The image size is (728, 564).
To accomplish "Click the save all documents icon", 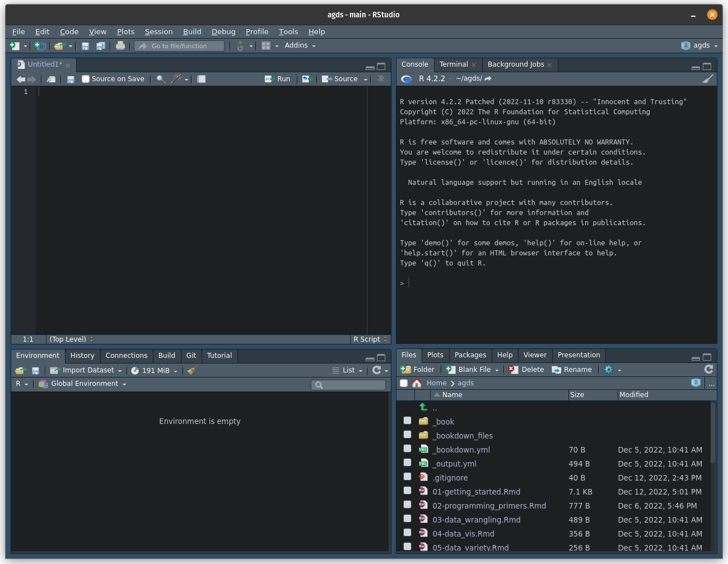I will (101, 46).
